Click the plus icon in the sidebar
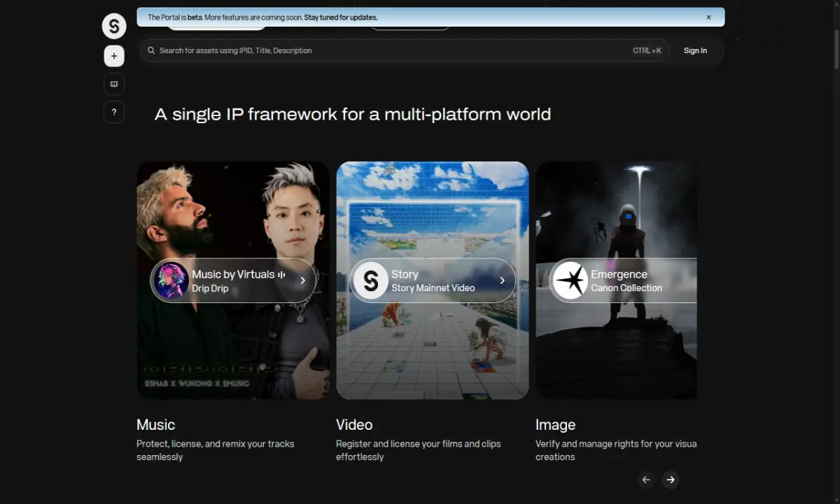Viewport: 840px width, 504px height. [x=114, y=56]
